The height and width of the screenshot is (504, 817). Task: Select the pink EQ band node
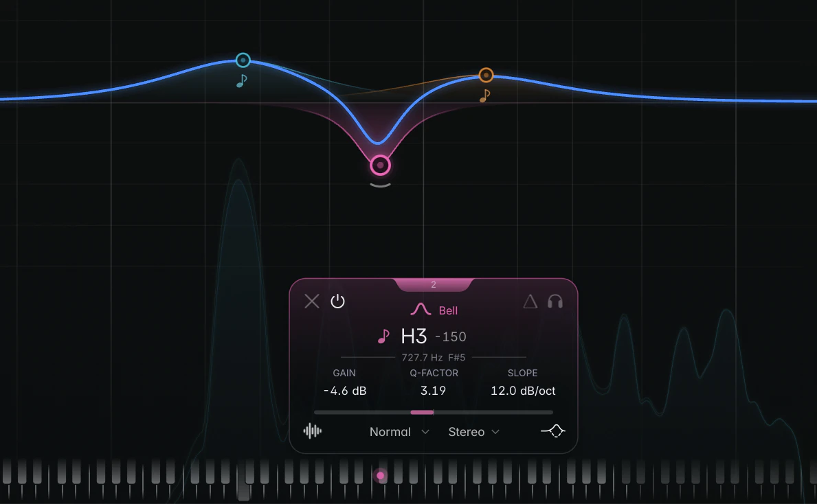381,165
